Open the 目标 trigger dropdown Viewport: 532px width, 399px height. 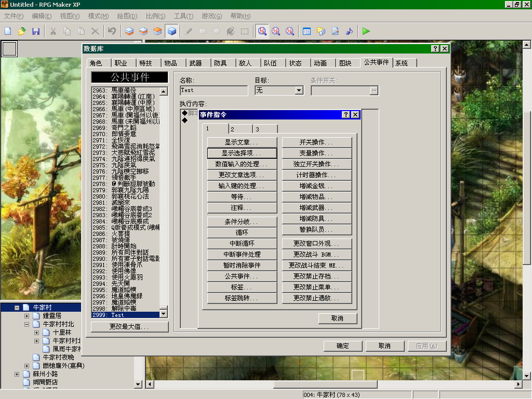click(x=299, y=90)
